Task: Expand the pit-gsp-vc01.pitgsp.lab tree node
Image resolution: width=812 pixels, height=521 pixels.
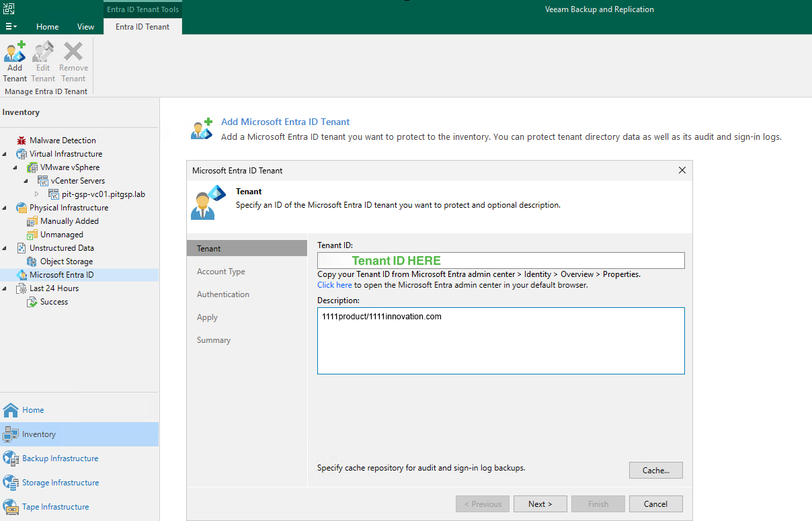Action: (x=37, y=194)
